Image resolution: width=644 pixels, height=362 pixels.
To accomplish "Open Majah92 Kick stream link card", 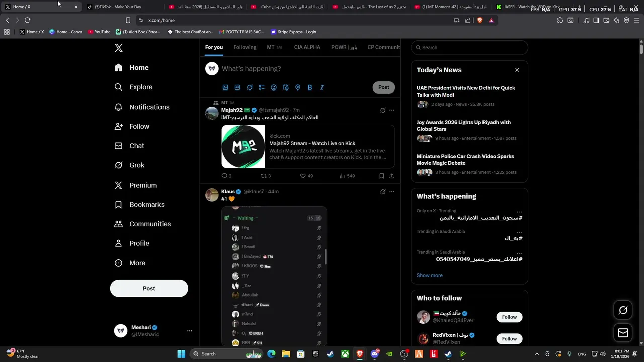I will pos(308,147).
